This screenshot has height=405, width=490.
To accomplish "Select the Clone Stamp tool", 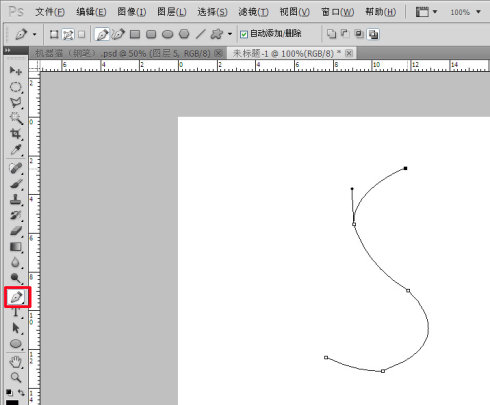I will (15, 200).
